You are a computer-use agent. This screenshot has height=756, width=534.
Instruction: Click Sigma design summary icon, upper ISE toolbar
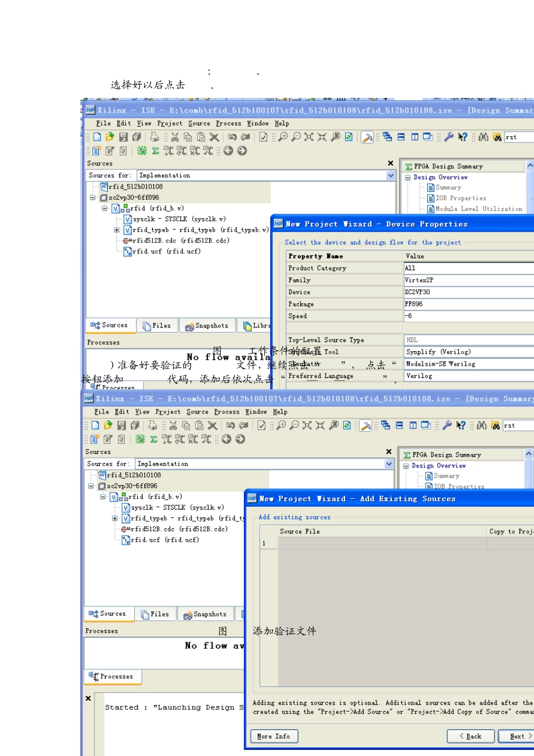pyautogui.click(x=155, y=150)
